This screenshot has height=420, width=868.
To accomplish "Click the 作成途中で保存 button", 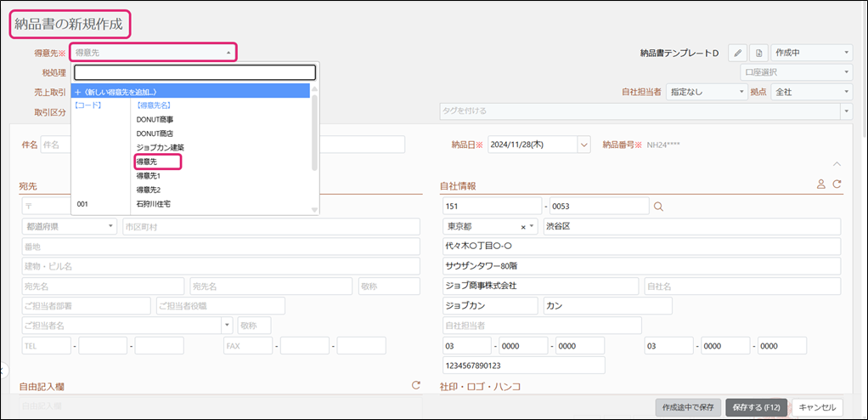I will click(687, 406).
